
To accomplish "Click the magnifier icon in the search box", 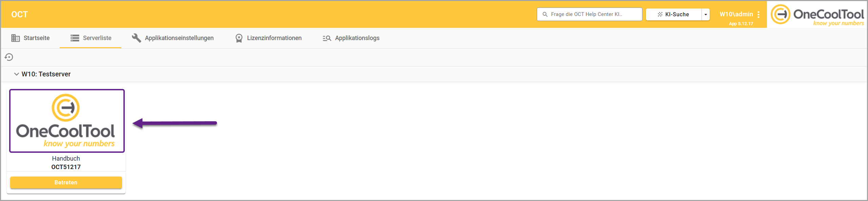I will (x=545, y=14).
